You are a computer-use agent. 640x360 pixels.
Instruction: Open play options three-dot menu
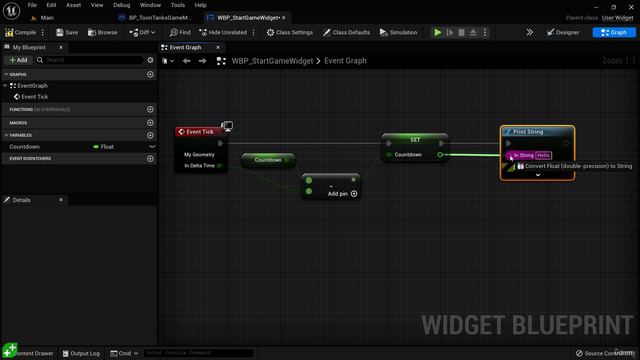(485, 32)
